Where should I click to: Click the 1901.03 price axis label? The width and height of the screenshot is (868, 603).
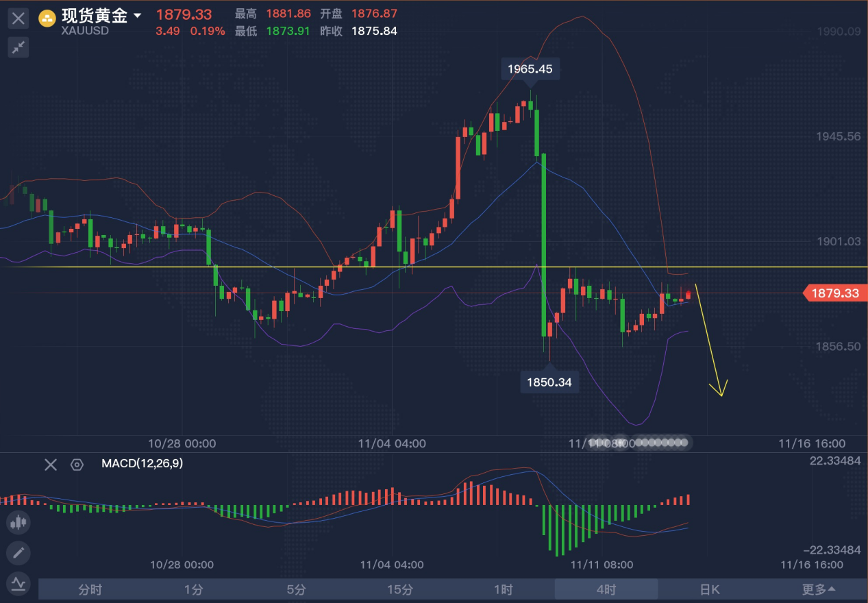[838, 241]
